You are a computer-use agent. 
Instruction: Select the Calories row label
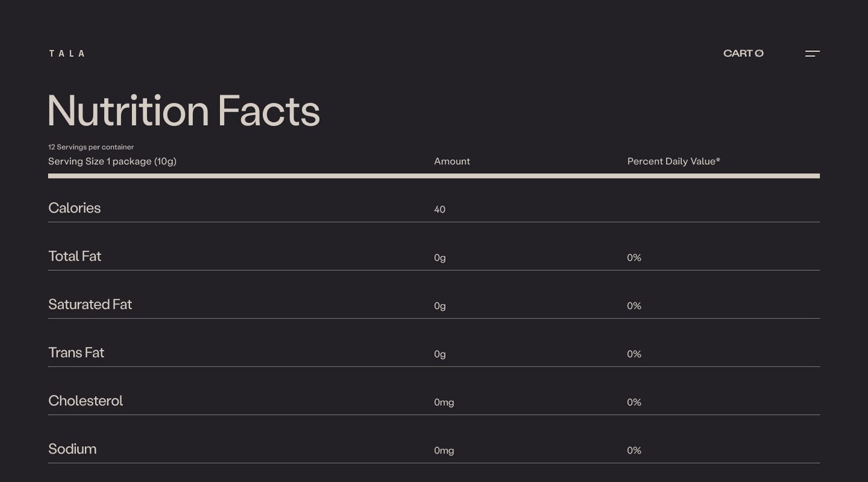[74, 208]
